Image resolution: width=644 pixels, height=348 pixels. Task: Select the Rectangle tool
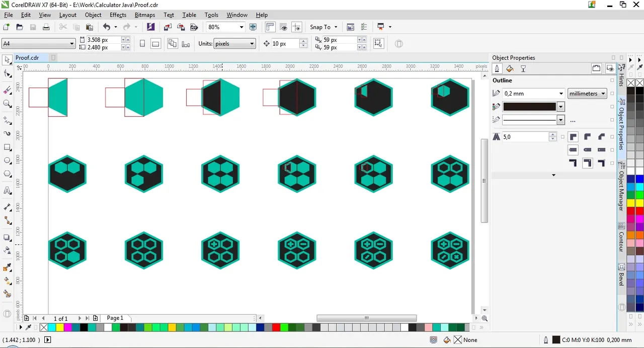pos(7,147)
